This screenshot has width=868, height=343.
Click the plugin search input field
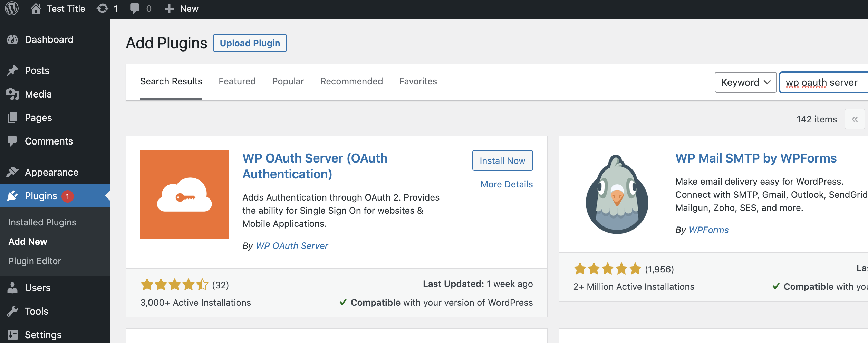824,82
